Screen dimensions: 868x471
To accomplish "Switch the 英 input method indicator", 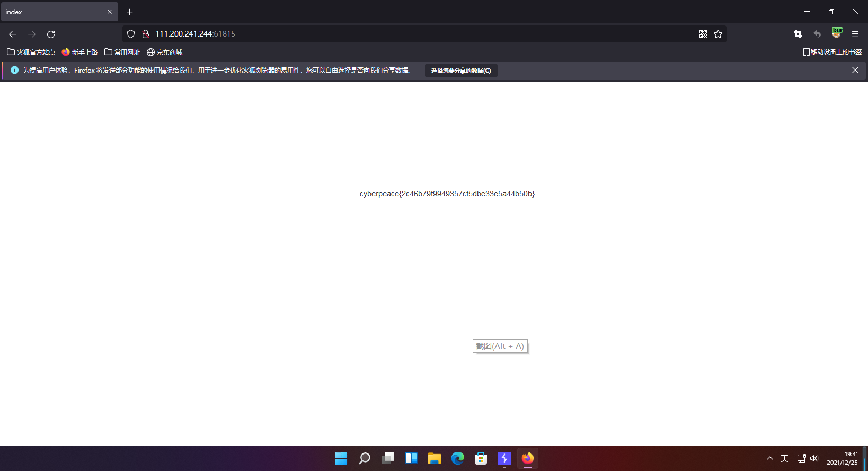I will click(x=785, y=458).
